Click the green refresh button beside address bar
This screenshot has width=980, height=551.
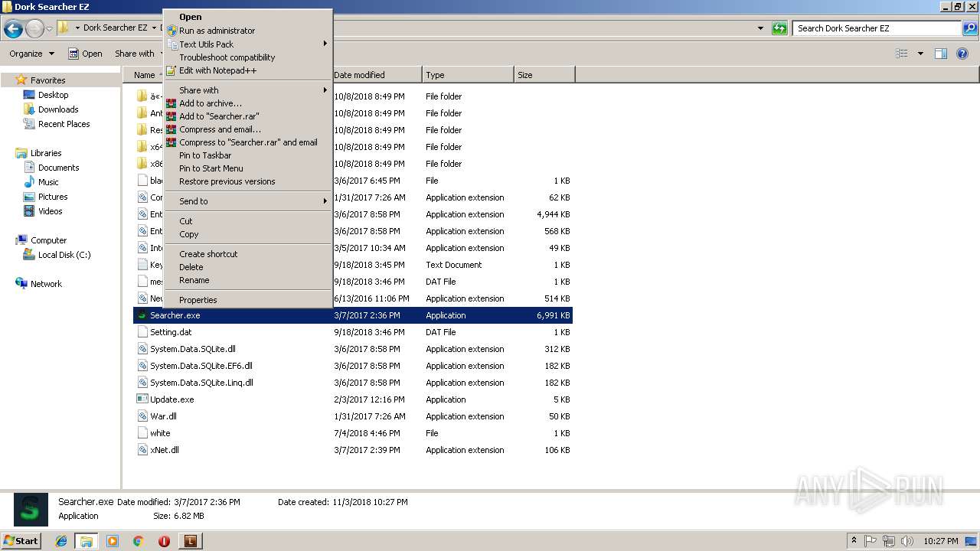click(x=779, y=28)
